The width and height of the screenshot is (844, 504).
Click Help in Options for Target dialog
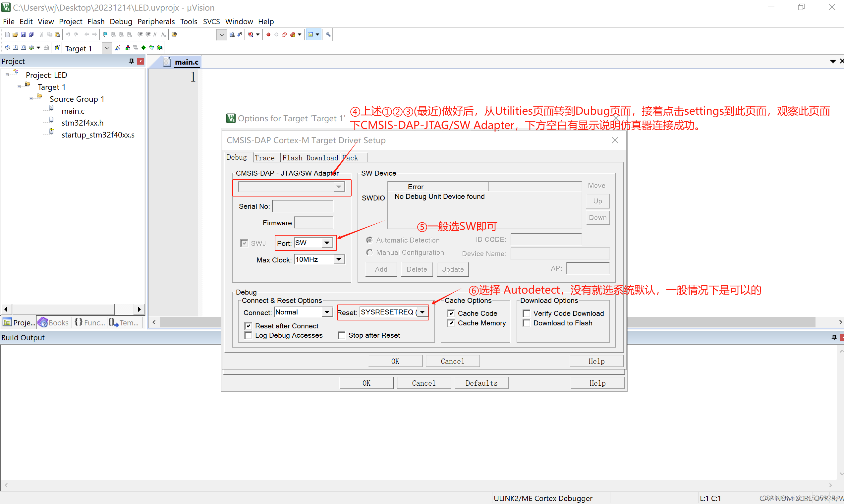tap(597, 383)
